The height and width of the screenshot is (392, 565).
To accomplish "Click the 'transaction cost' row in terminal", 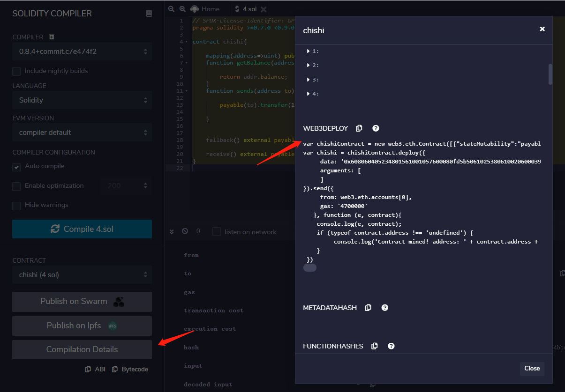I will click(214, 311).
